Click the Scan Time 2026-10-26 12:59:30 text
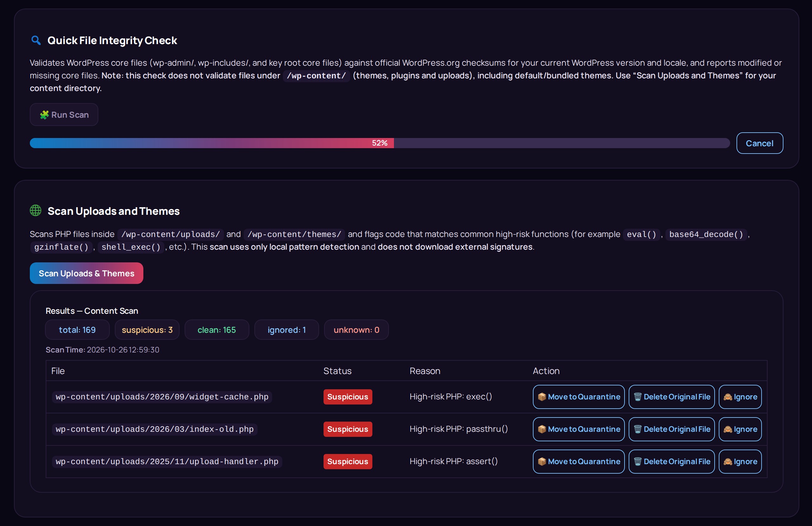The height and width of the screenshot is (526, 812). coord(102,350)
